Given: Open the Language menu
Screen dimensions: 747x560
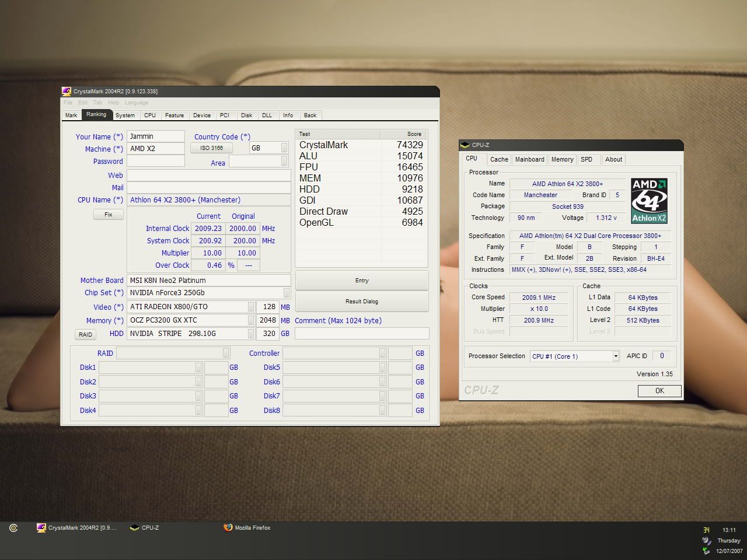Looking at the screenshot, I should (x=136, y=103).
